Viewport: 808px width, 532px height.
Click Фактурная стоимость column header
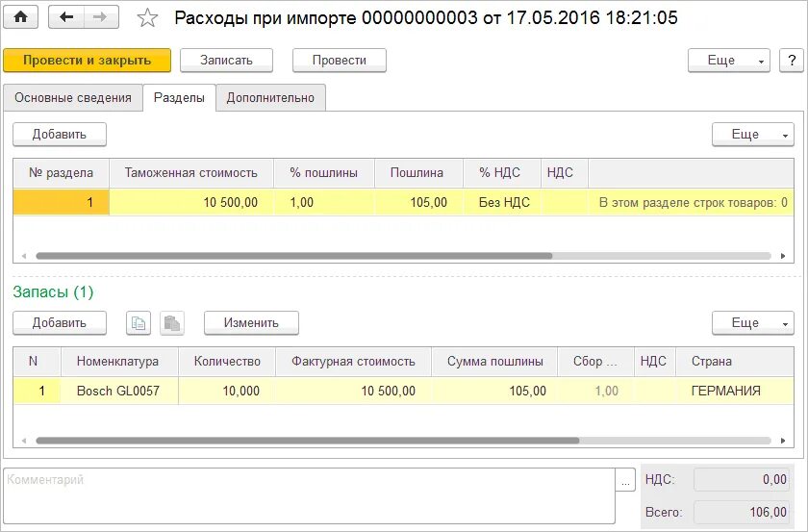353,362
